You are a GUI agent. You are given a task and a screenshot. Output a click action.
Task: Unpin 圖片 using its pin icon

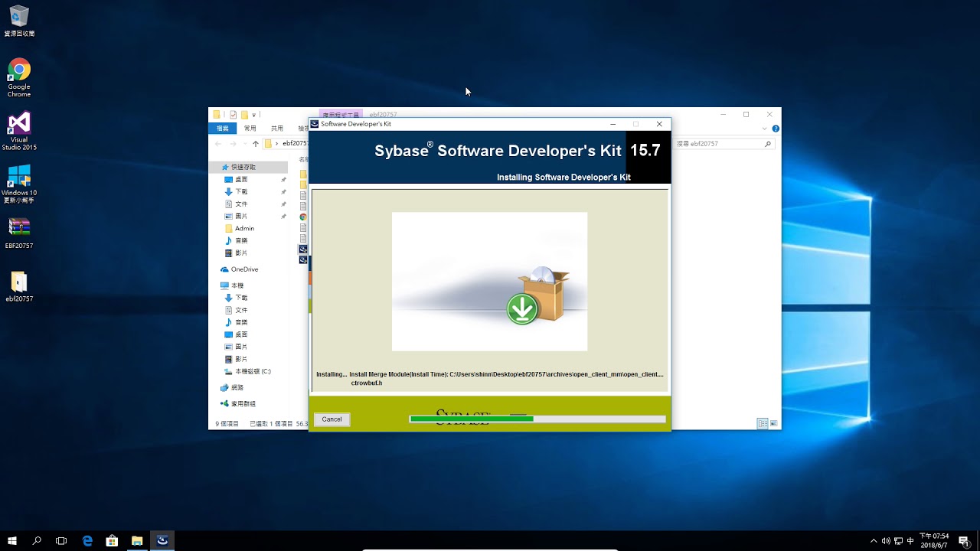pyautogui.click(x=283, y=217)
